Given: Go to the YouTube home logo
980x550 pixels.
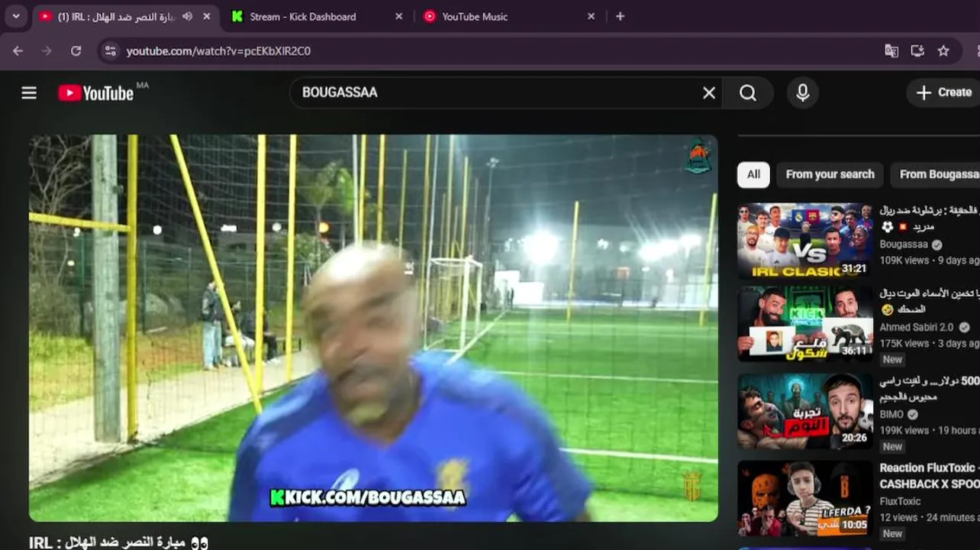Looking at the screenshot, I should pyautogui.click(x=96, y=92).
